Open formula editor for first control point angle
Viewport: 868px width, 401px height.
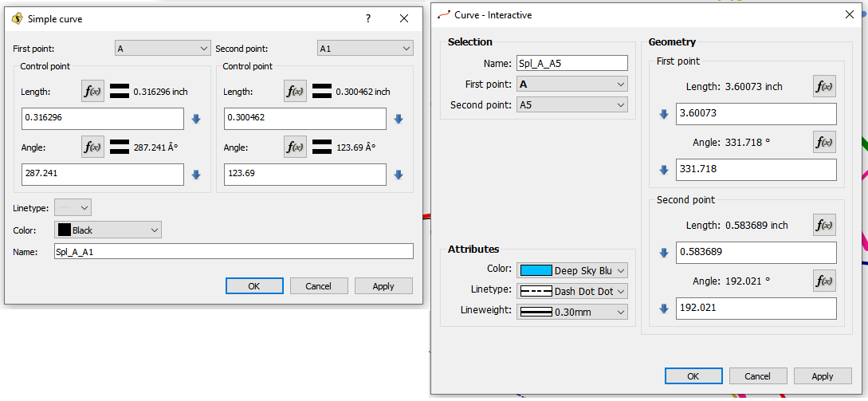(92, 147)
